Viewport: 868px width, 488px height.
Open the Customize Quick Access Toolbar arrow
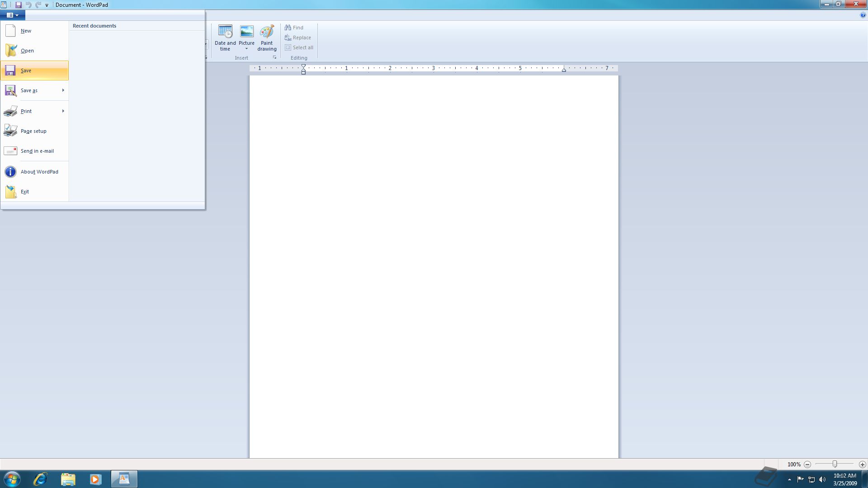coord(47,5)
